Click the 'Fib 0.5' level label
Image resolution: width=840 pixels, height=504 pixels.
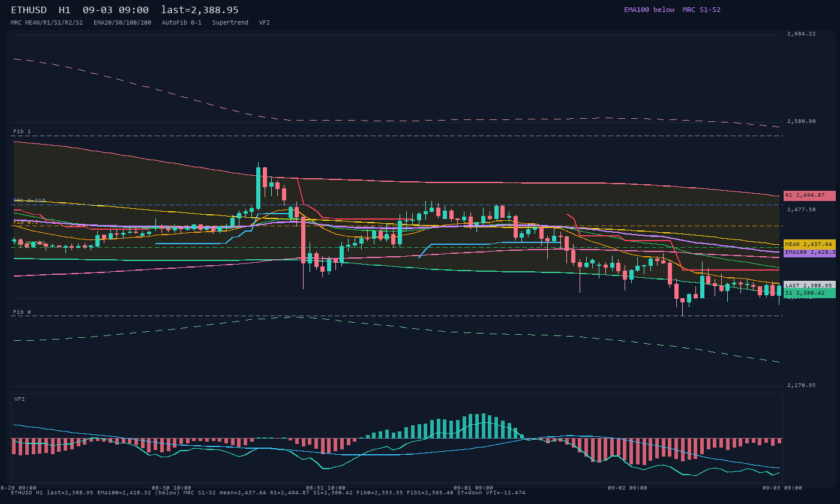(x=26, y=221)
